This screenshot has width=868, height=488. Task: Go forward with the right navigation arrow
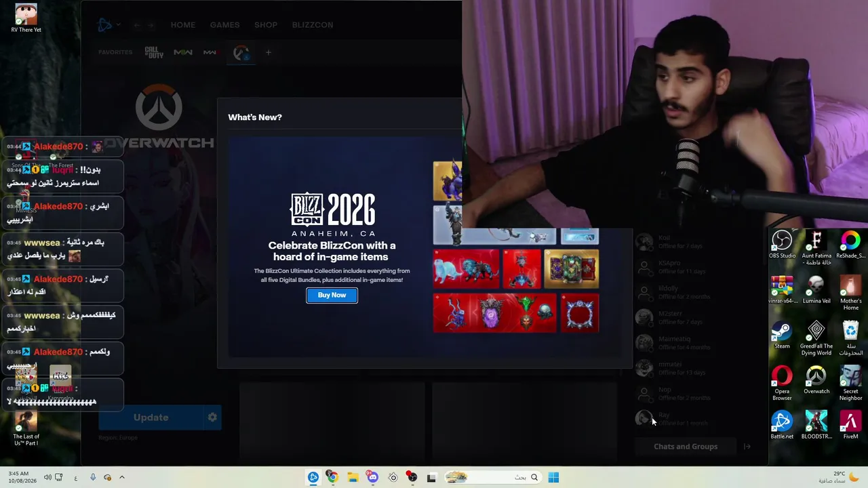point(151,25)
